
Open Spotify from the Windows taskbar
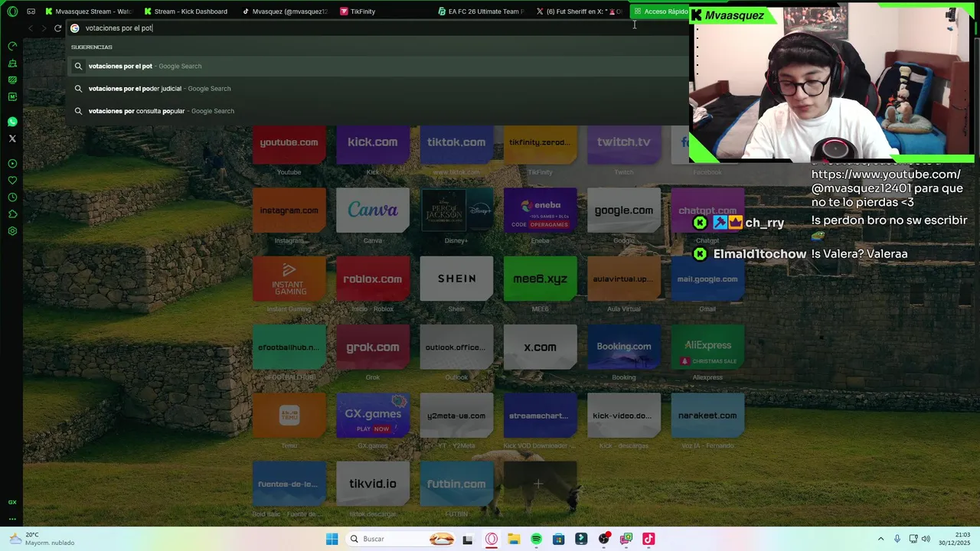click(536, 539)
